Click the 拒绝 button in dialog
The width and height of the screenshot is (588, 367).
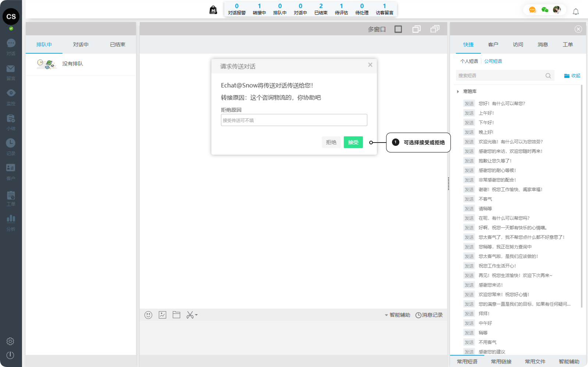click(331, 142)
